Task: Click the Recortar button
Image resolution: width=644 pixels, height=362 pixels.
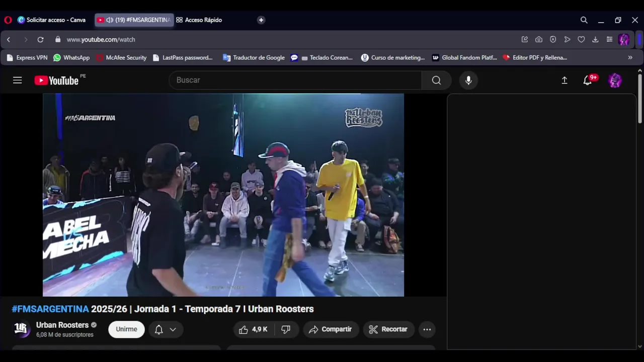Action: (x=388, y=329)
